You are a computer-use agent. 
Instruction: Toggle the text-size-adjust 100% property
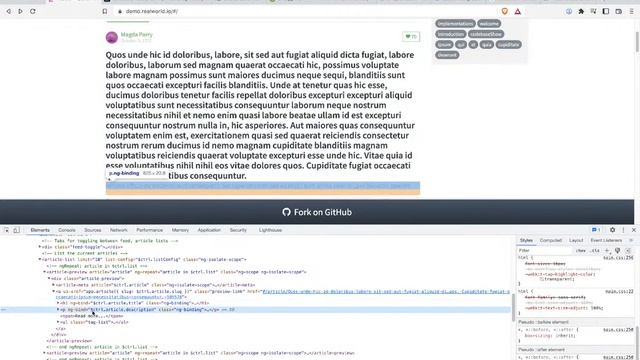pos(564,308)
